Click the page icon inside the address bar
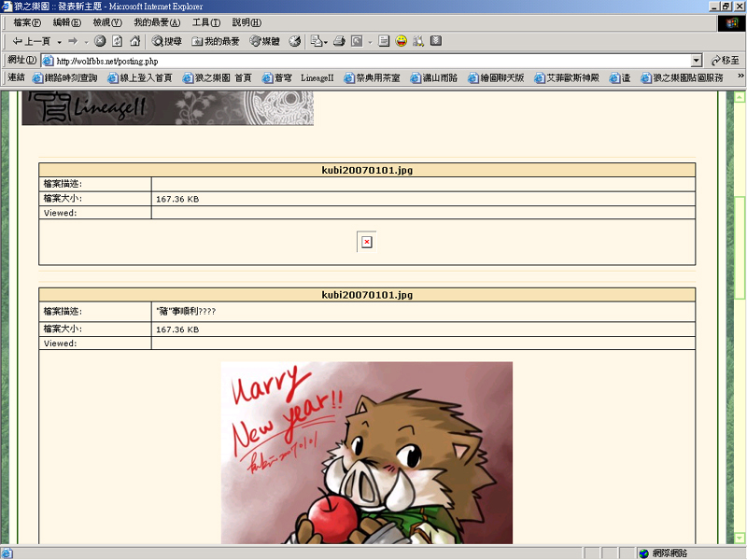Image resolution: width=747 pixels, height=560 pixels. [48, 61]
